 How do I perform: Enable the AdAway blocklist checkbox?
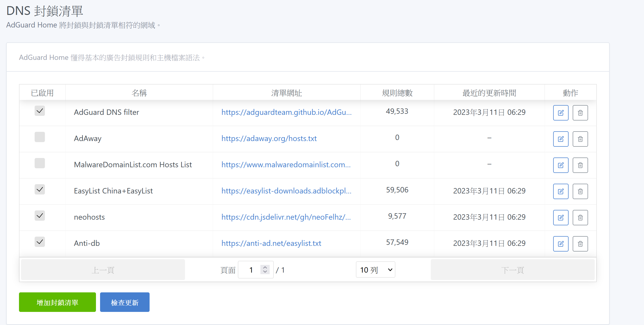40,137
